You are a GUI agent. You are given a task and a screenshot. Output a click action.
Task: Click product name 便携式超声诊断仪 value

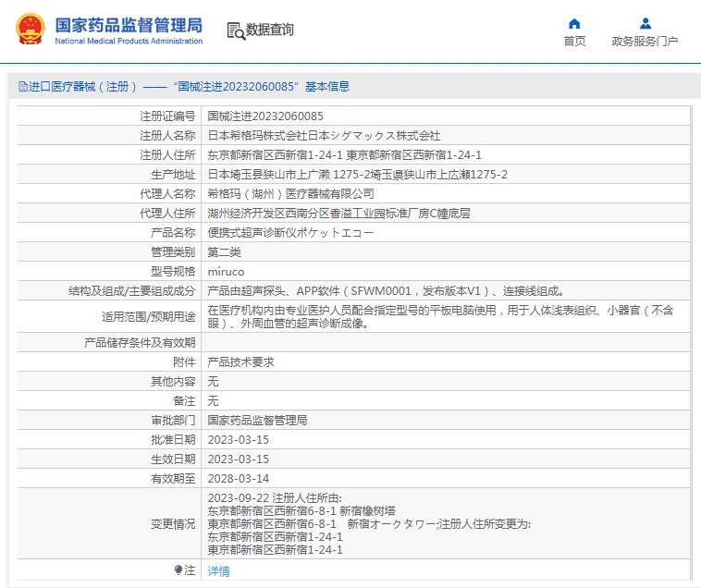[290, 233]
